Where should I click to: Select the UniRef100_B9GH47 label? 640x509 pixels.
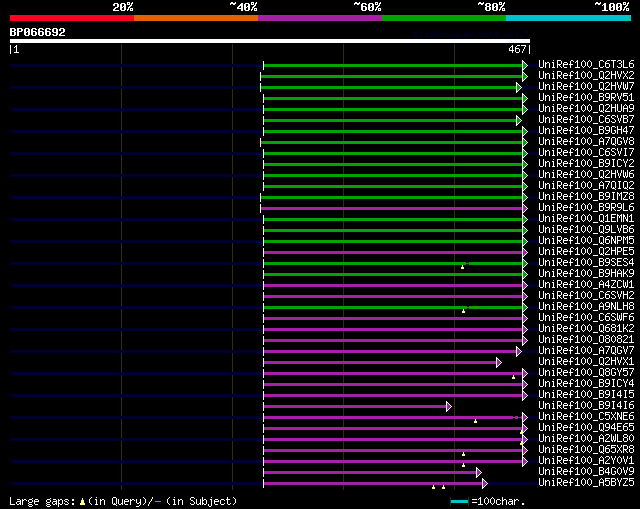coord(586,131)
